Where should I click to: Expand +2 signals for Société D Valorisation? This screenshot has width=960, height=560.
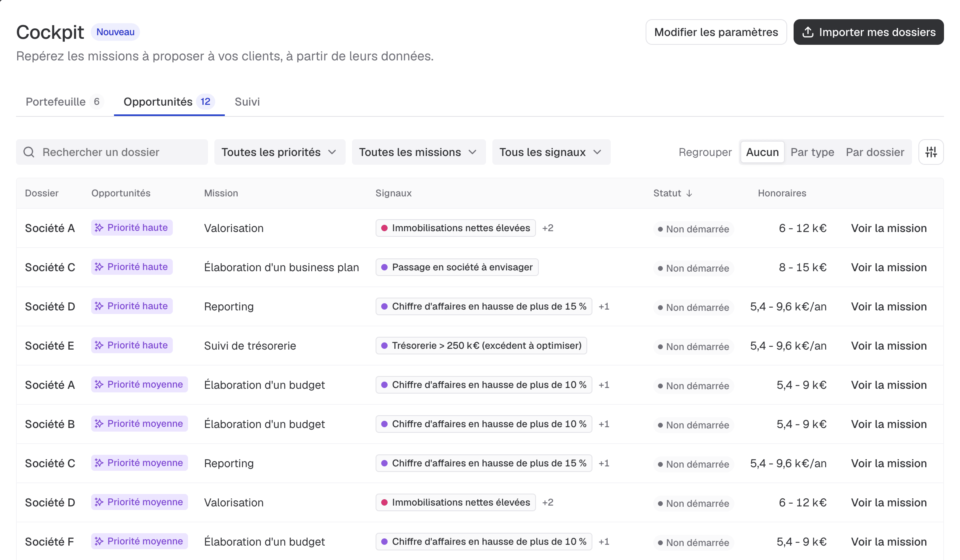click(x=548, y=502)
